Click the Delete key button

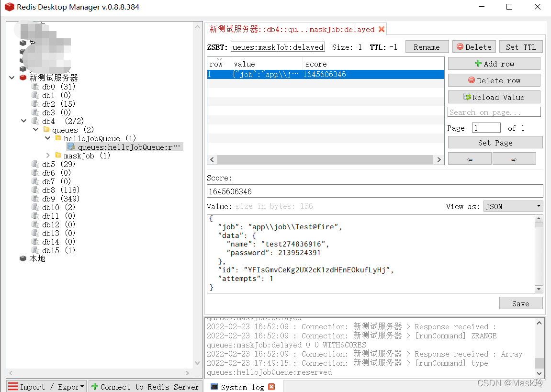point(474,47)
